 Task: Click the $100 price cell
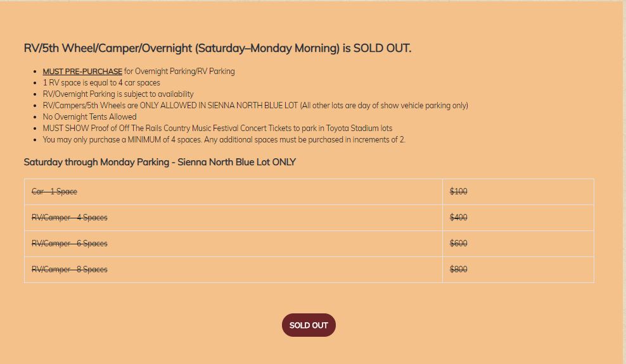pyautogui.click(x=458, y=192)
